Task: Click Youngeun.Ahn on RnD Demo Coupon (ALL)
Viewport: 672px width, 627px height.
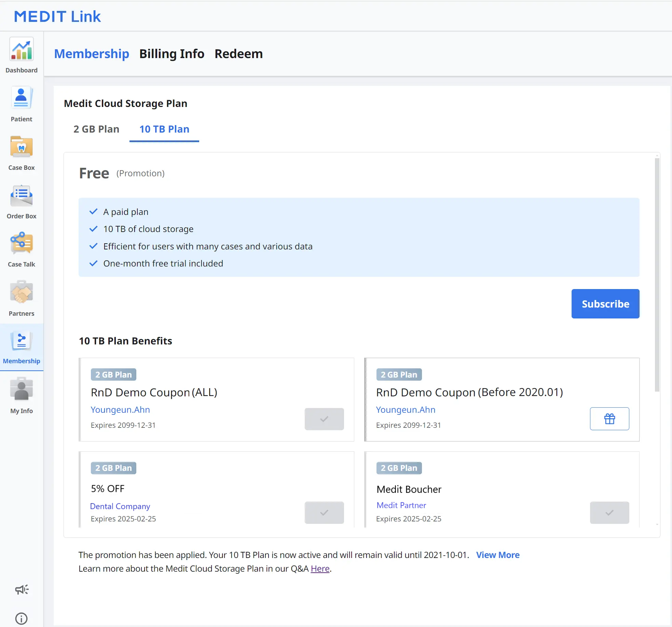Action: (120, 410)
